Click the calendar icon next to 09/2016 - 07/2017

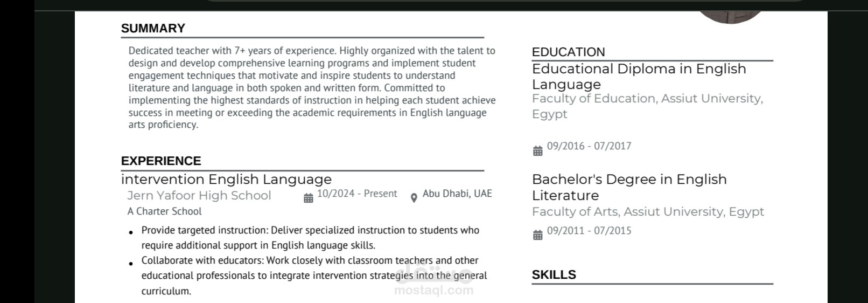[x=537, y=151]
